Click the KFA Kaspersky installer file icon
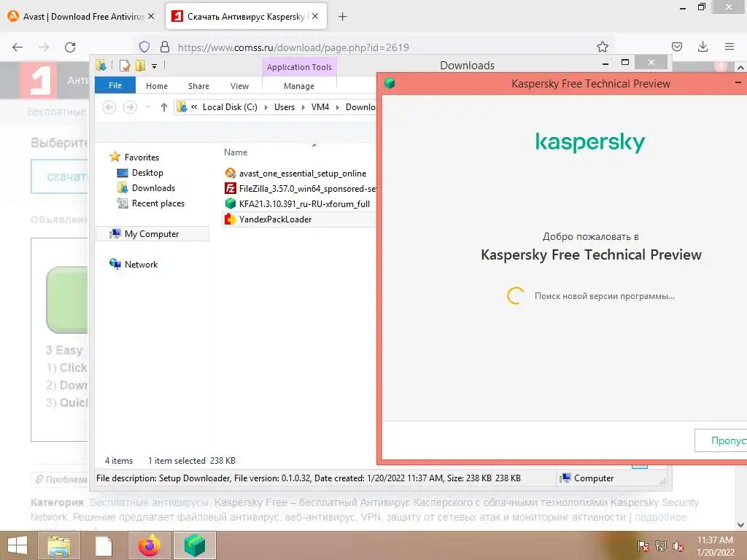The width and height of the screenshot is (747, 560). pos(230,204)
